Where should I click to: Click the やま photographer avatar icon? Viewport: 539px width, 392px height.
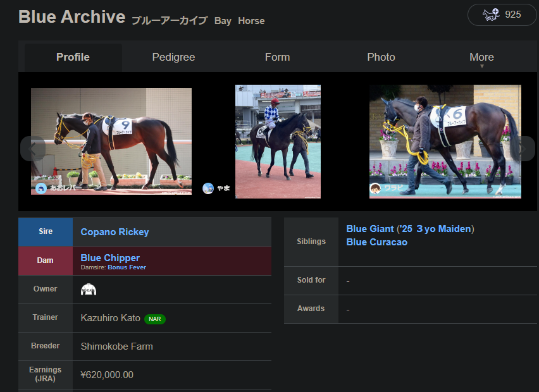click(208, 188)
